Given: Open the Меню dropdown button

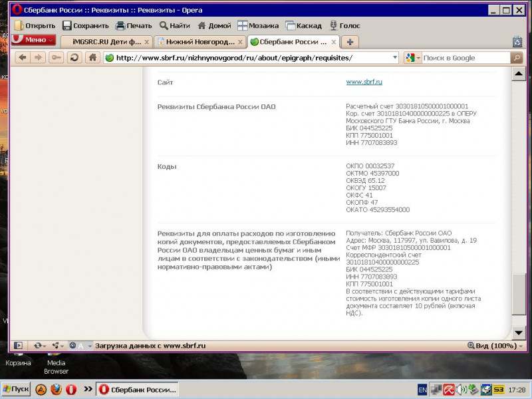Looking at the screenshot, I should [x=33, y=40].
